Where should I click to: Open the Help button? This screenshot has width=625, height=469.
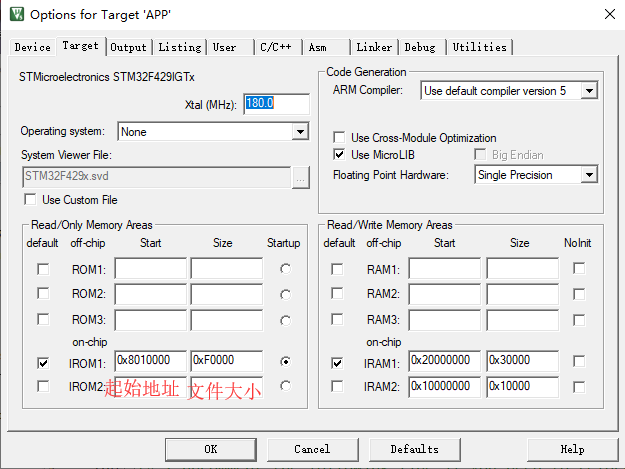(x=572, y=449)
